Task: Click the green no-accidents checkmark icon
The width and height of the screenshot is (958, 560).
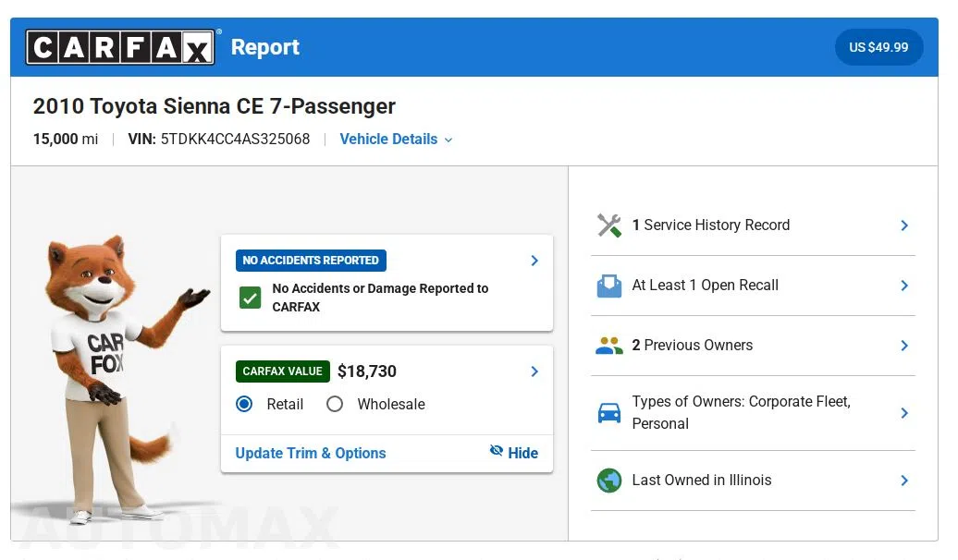Action: (250, 298)
